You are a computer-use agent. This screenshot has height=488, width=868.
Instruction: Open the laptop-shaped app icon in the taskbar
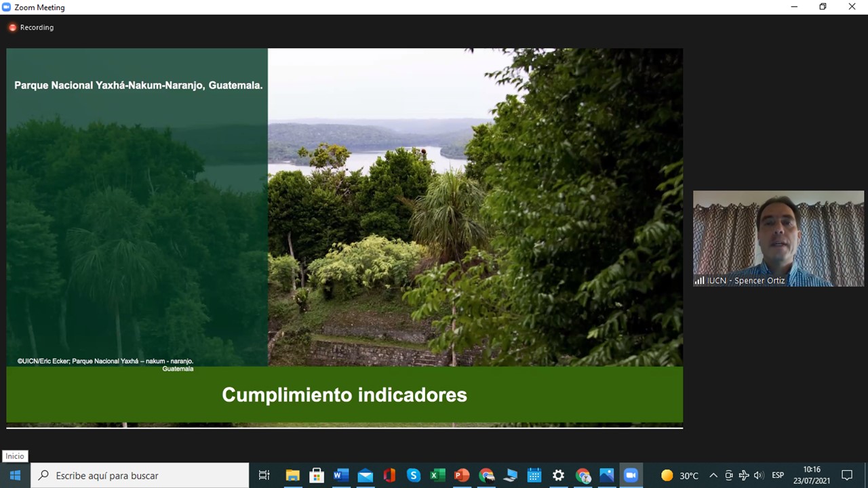[511, 475]
